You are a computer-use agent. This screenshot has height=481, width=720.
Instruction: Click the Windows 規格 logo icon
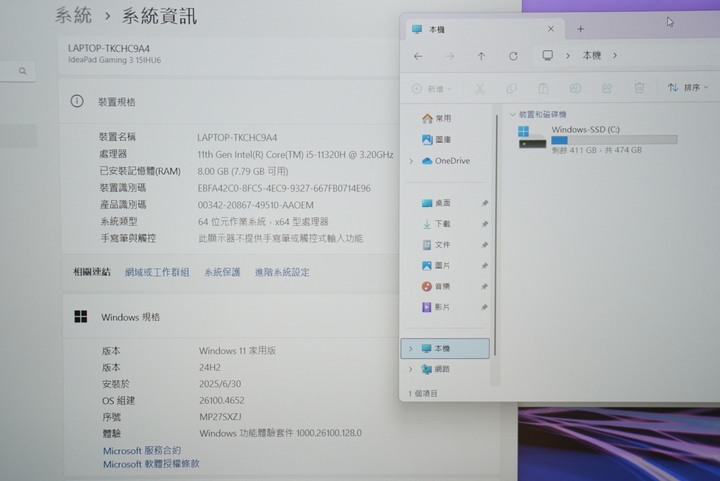coord(80,316)
